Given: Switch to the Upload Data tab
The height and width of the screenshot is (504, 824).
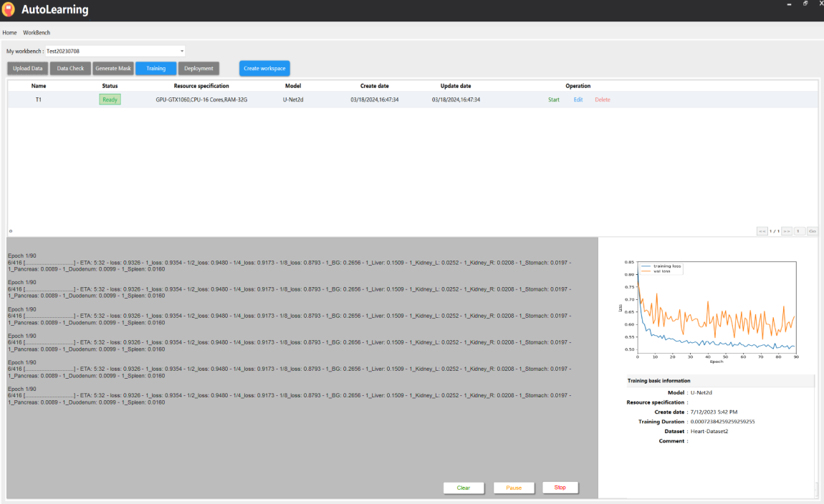Looking at the screenshot, I should (x=28, y=68).
